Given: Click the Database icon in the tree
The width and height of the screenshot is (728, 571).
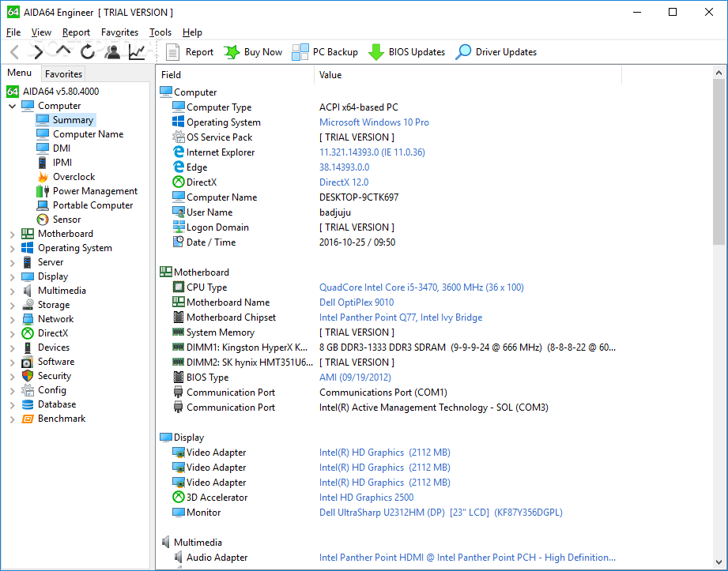Looking at the screenshot, I should 28,404.
